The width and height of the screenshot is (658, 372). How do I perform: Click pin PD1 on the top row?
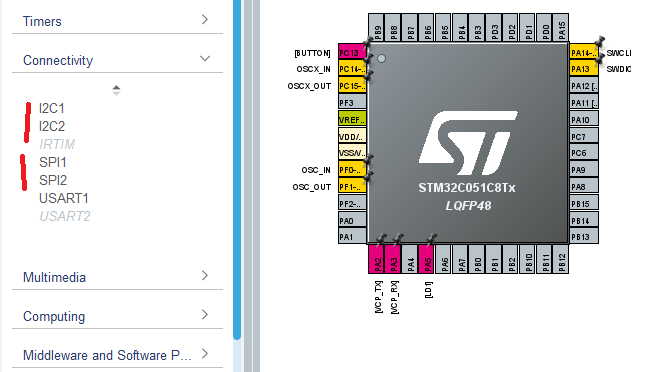pyautogui.click(x=527, y=28)
